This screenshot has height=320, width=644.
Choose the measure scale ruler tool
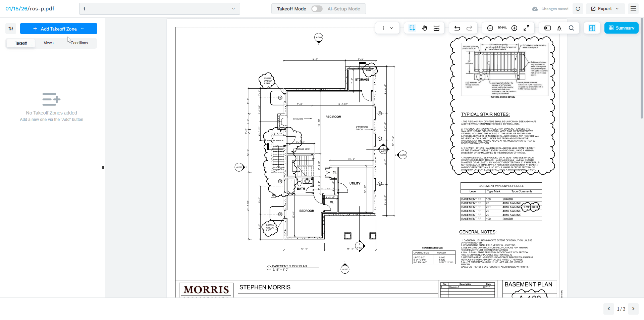(x=436, y=28)
